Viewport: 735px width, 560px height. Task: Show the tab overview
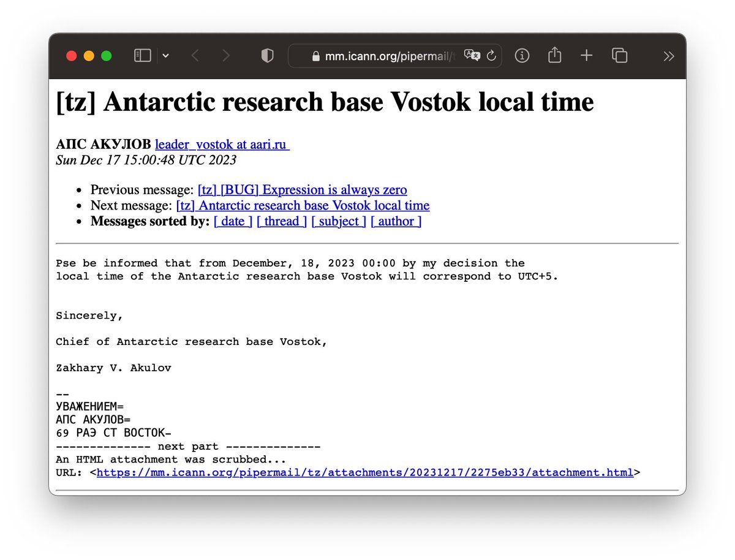(619, 56)
